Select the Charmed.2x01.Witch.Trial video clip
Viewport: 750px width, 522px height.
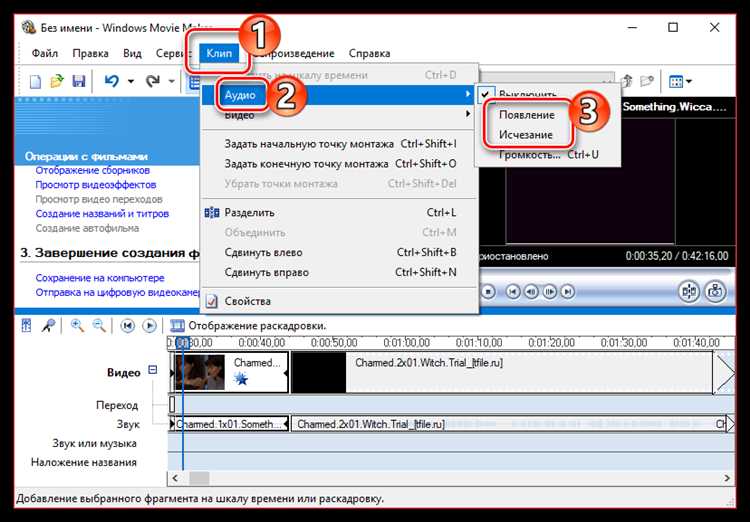coord(502,373)
